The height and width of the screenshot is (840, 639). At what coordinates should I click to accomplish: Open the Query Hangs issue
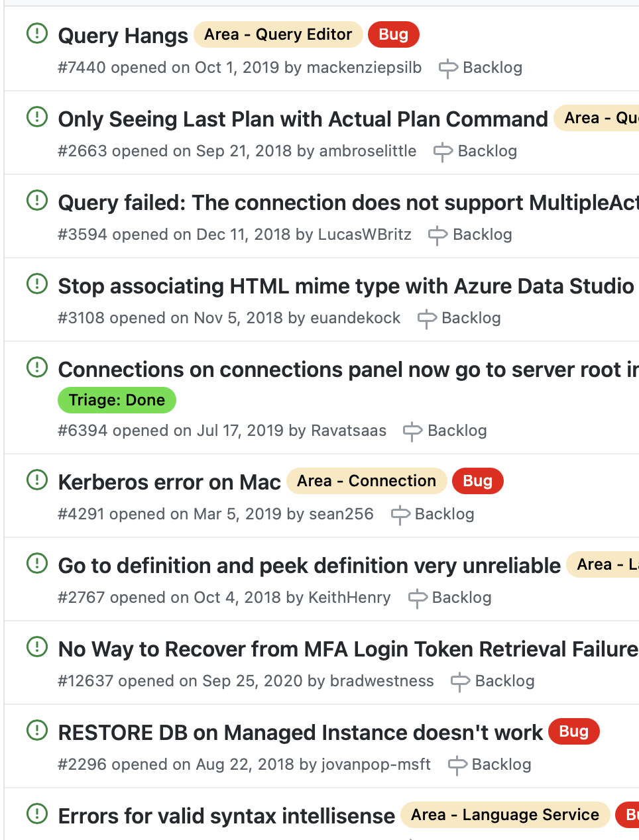[123, 36]
